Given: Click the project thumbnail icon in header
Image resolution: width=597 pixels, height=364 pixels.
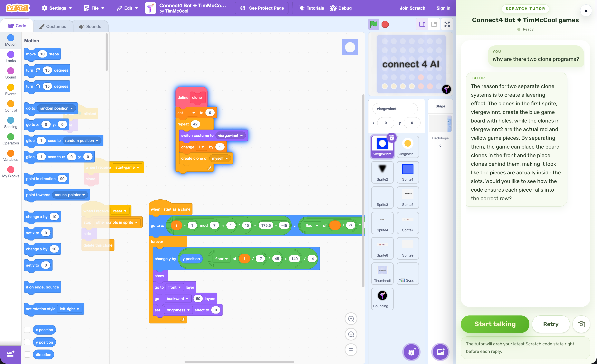Looking at the screenshot, I should 150,8.
